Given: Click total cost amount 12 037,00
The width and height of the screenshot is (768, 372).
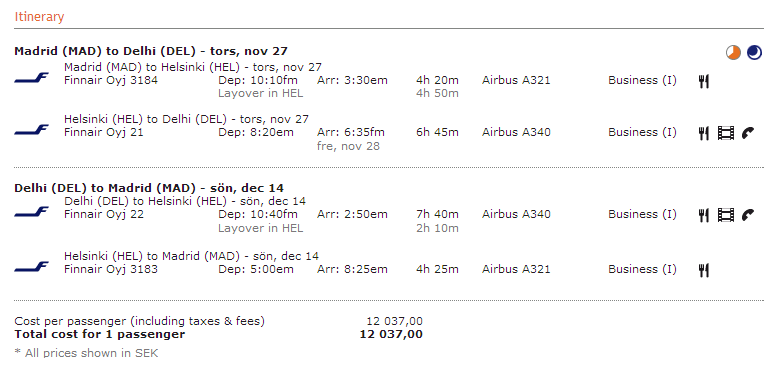Looking at the screenshot, I should pyautogui.click(x=391, y=335).
